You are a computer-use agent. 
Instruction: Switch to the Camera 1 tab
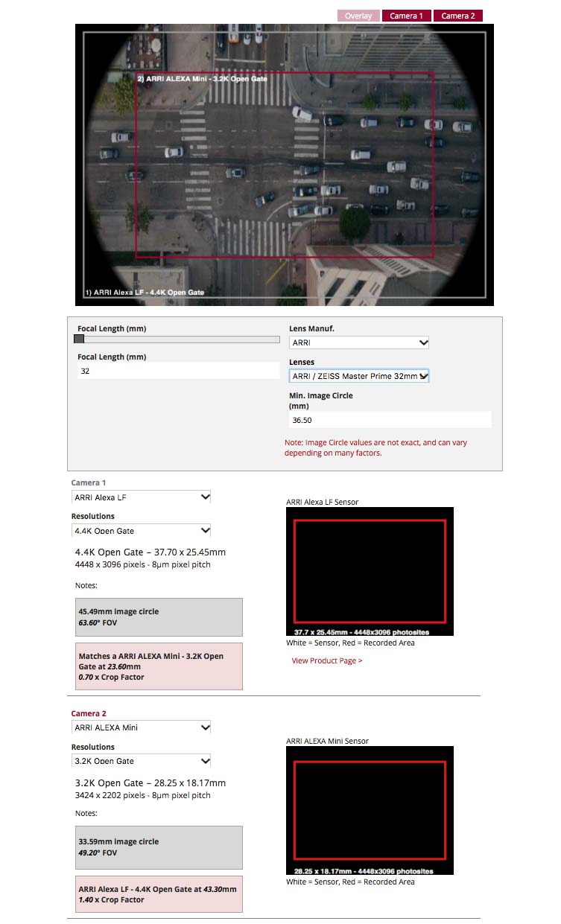click(407, 16)
